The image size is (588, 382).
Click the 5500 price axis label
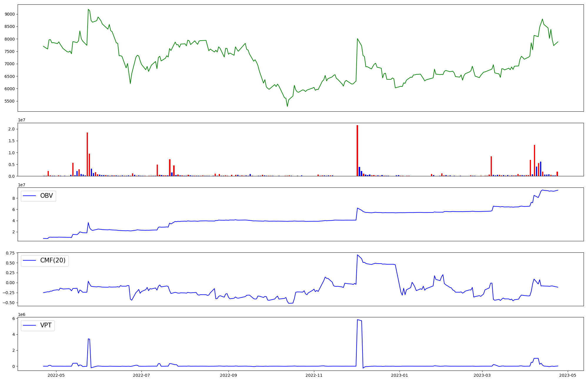pos(10,101)
